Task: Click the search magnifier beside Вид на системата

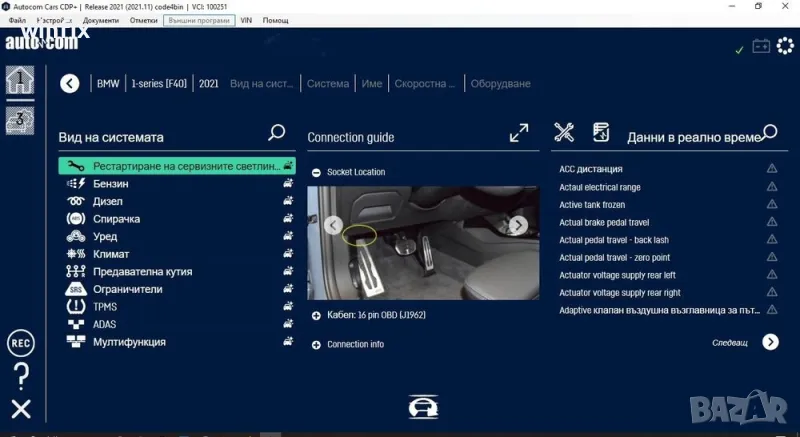Action: click(x=277, y=133)
